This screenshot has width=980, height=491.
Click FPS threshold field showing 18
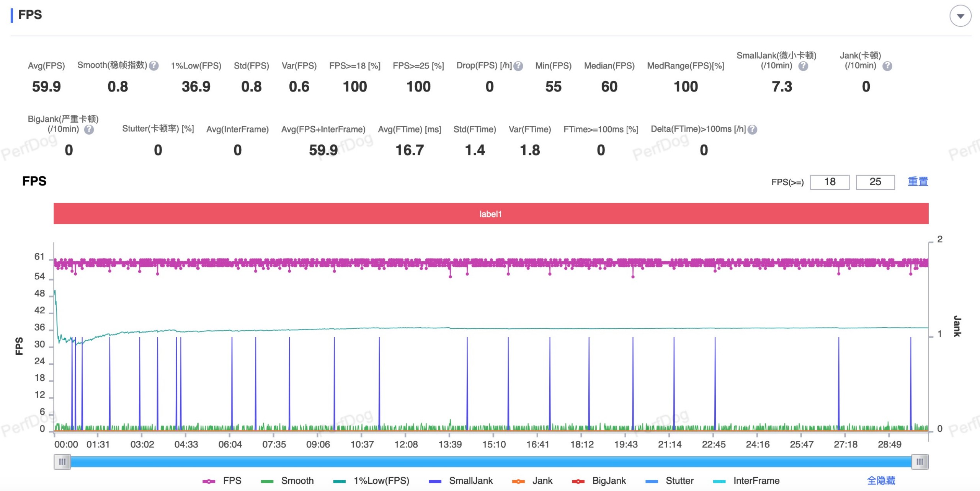tap(830, 182)
